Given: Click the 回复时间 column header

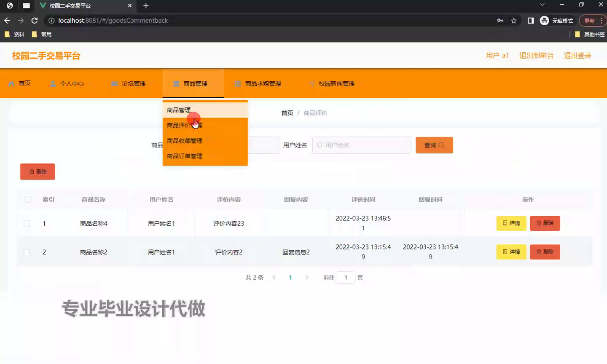Looking at the screenshot, I should coord(430,200).
